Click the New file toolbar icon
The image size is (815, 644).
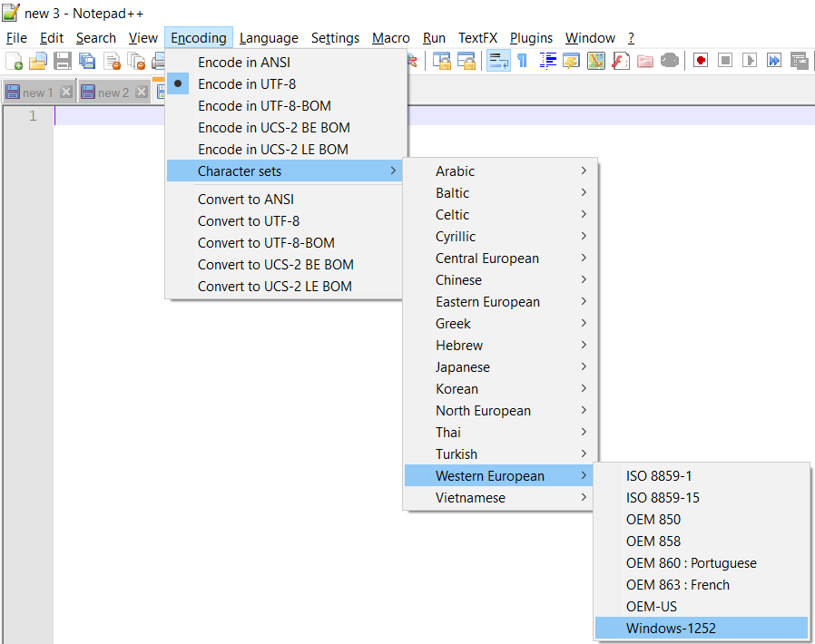(14, 61)
